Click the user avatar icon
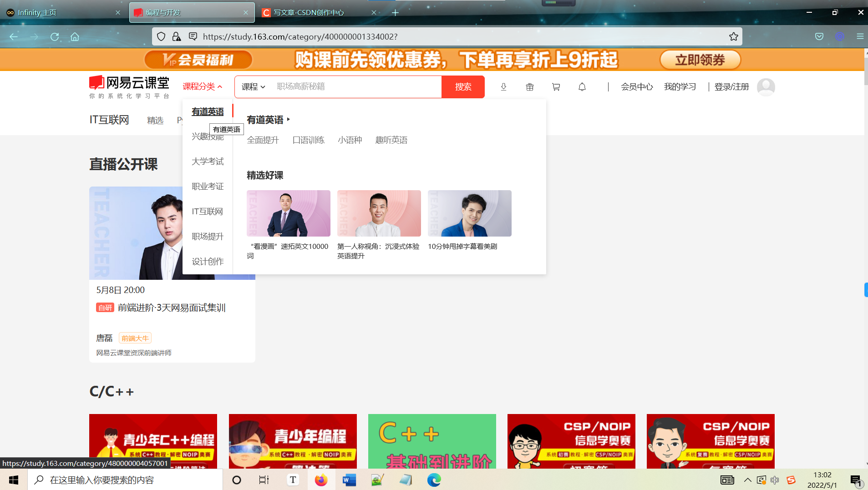 coord(766,87)
